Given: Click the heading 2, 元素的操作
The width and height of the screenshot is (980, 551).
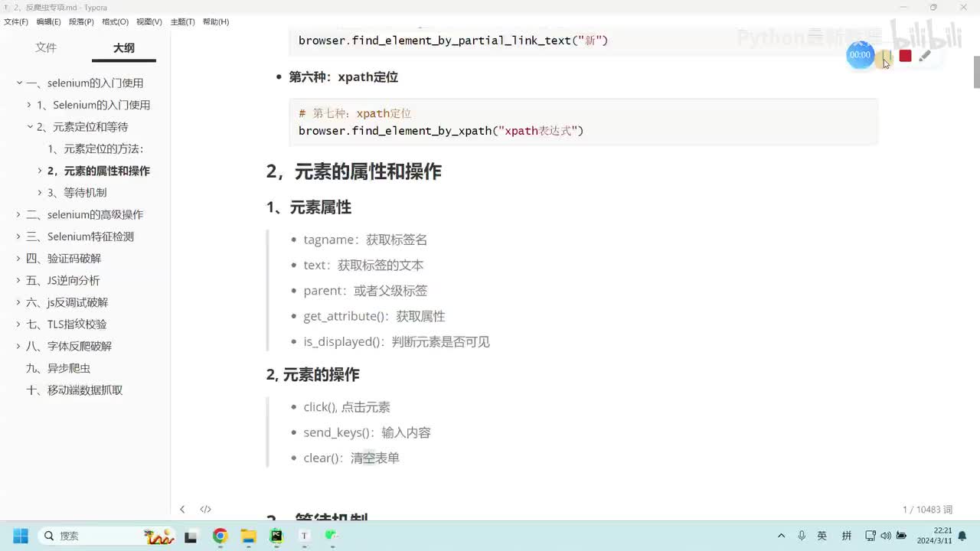Looking at the screenshot, I should (x=312, y=375).
